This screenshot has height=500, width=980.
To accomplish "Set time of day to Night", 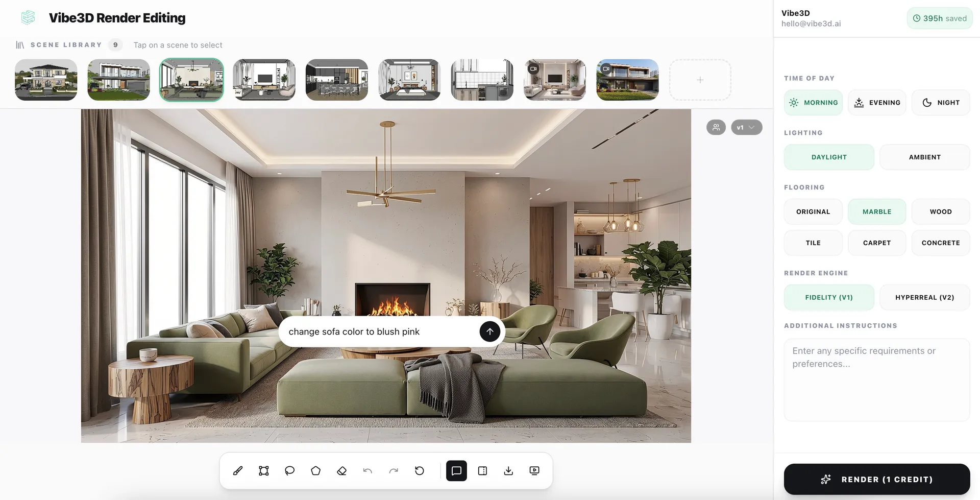I will [941, 102].
